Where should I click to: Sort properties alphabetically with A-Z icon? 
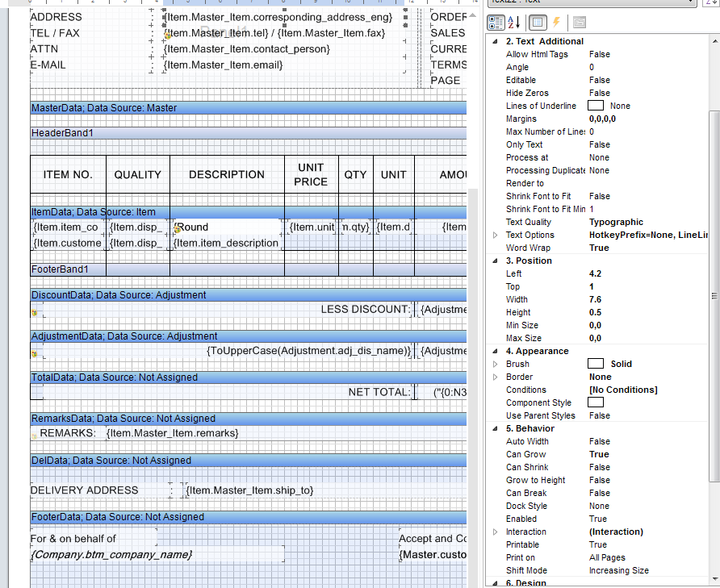tap(514, 22)
